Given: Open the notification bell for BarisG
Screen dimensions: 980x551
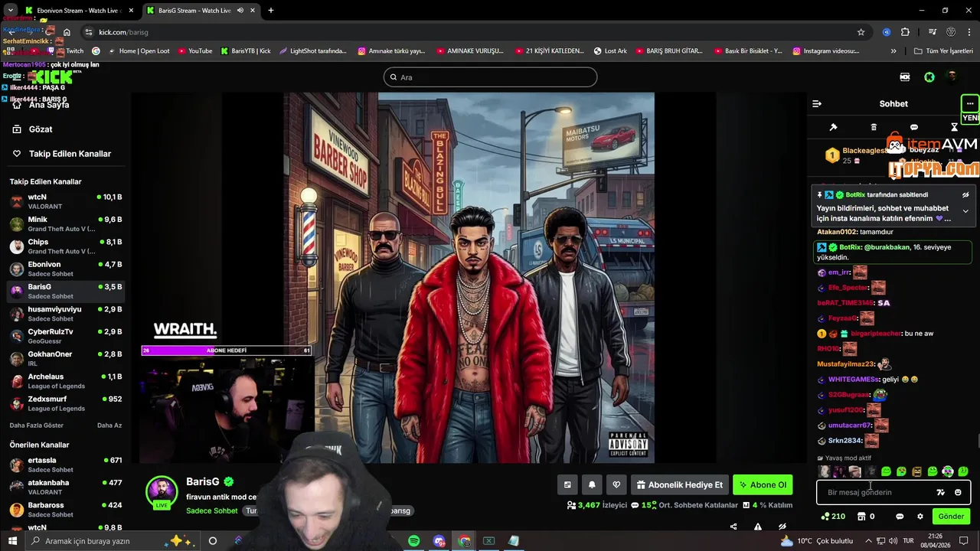Looking at the screenshot, I should pos(592,484).
